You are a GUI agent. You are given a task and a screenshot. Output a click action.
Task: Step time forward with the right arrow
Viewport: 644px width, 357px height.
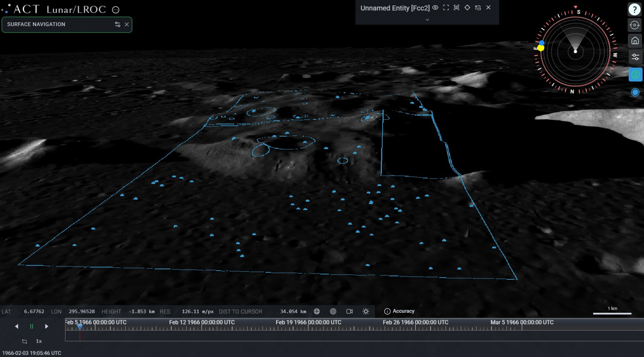point(47,326)
